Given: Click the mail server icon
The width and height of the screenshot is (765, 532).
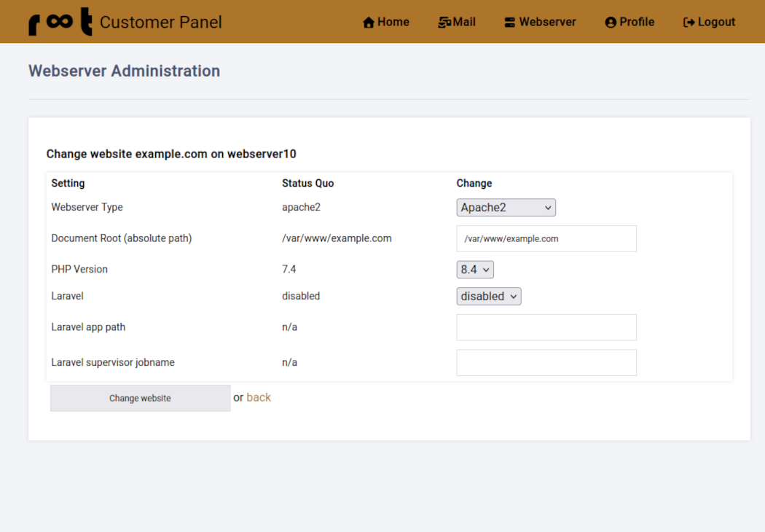Looking at the screenshot, I should tap(444, 23).
